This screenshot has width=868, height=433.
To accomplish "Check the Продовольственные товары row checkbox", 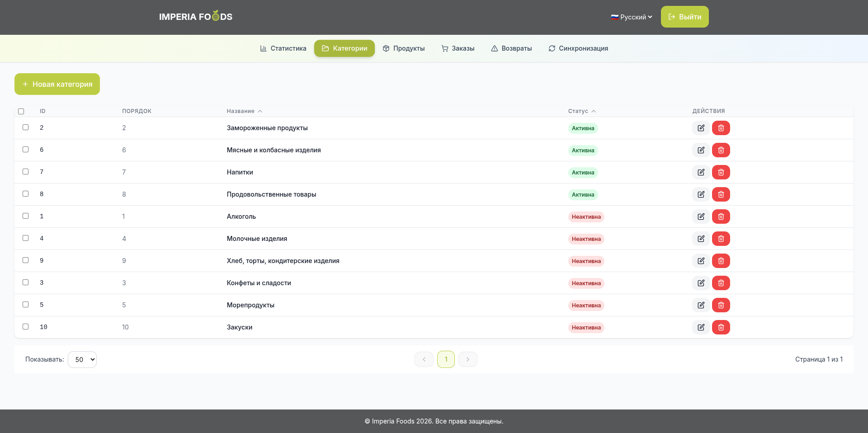I will 26,194.
